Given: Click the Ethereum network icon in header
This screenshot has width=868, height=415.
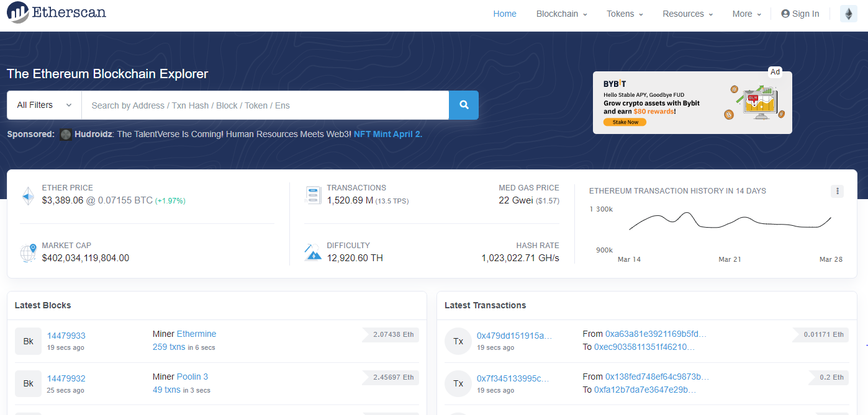Looking at the screenshot, I should (x=849, y=14).
